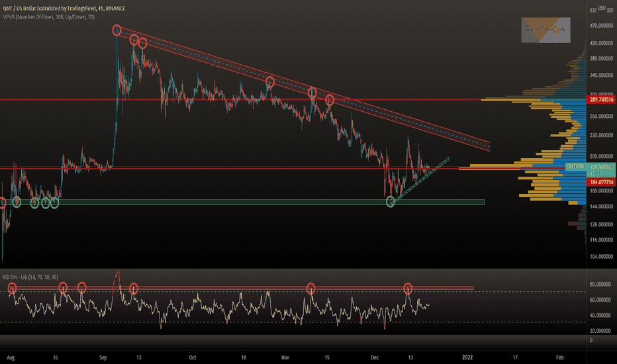
Task: Click the Feb label on time axis
Action: coord(560,357)
